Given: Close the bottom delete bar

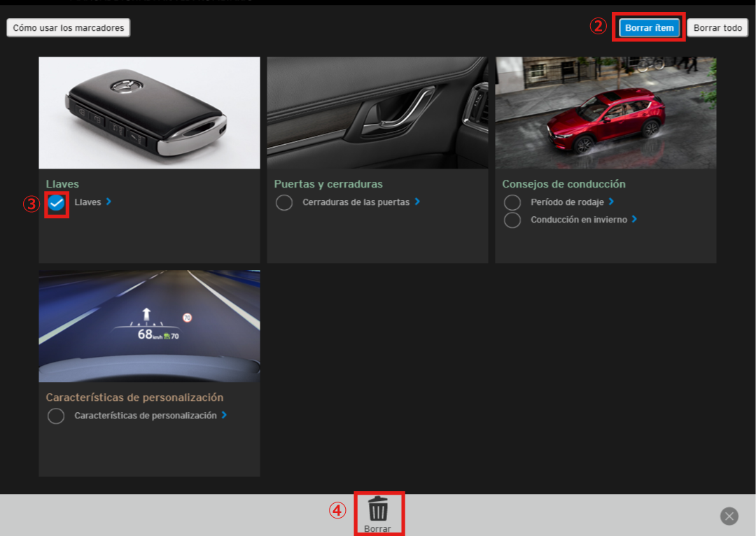Looking at the screenshot, I should coord(729,516).
